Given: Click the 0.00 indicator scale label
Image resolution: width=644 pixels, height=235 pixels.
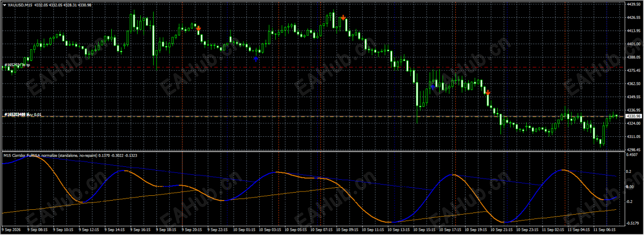Looking at the screenshot, I should 631,187.
